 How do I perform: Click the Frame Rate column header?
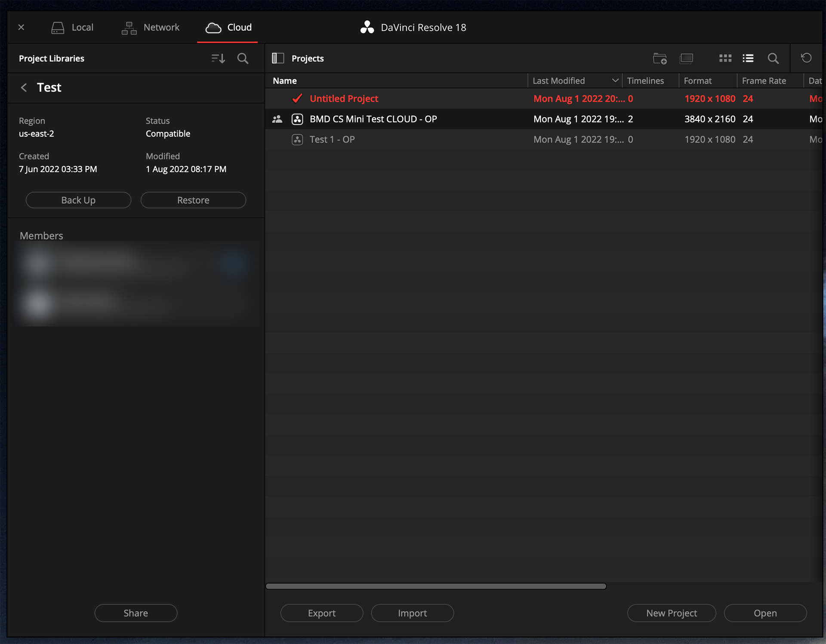click(x=770, y=81)
